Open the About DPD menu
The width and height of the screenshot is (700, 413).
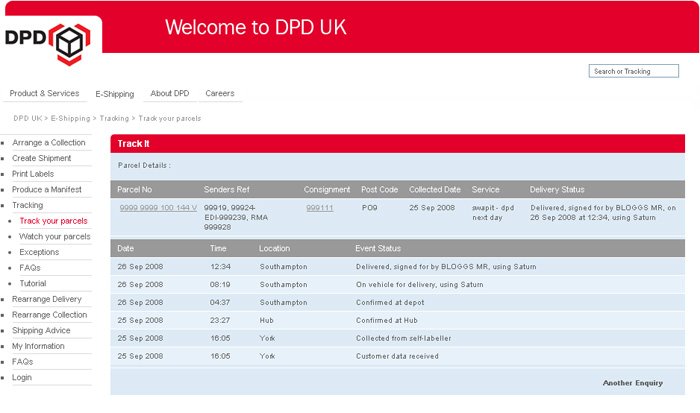170,93
